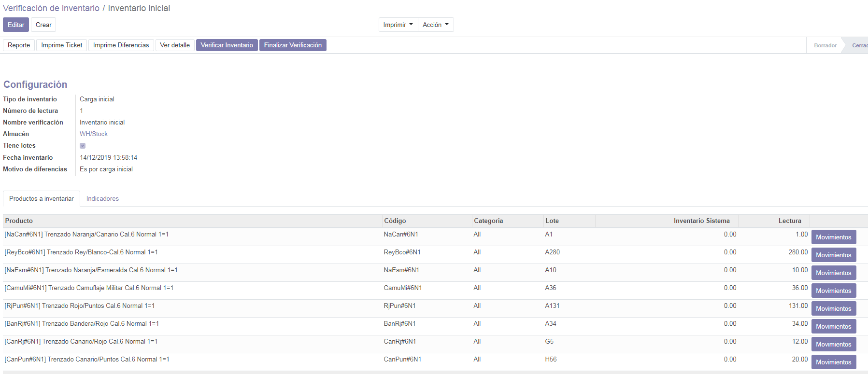868x375 pixels.
Task: Open the Imprimir dropdown menu
Action: pyautogui.click(x=398, y=25)
